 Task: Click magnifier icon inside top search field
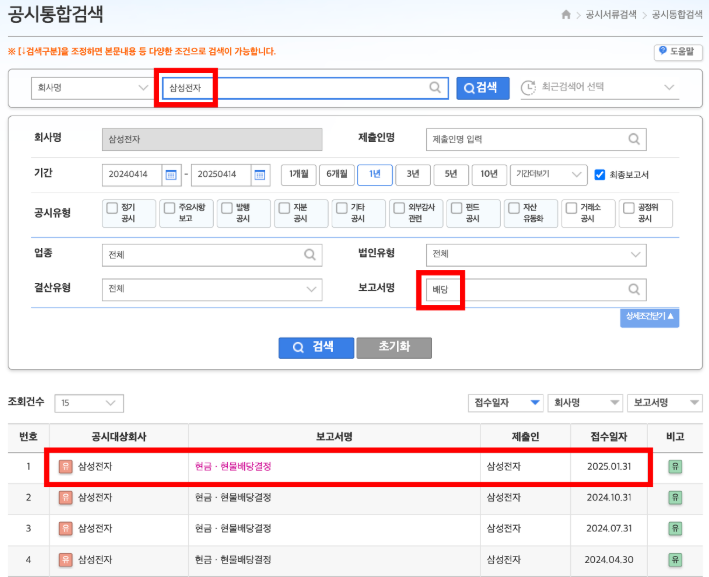[435, 87]
